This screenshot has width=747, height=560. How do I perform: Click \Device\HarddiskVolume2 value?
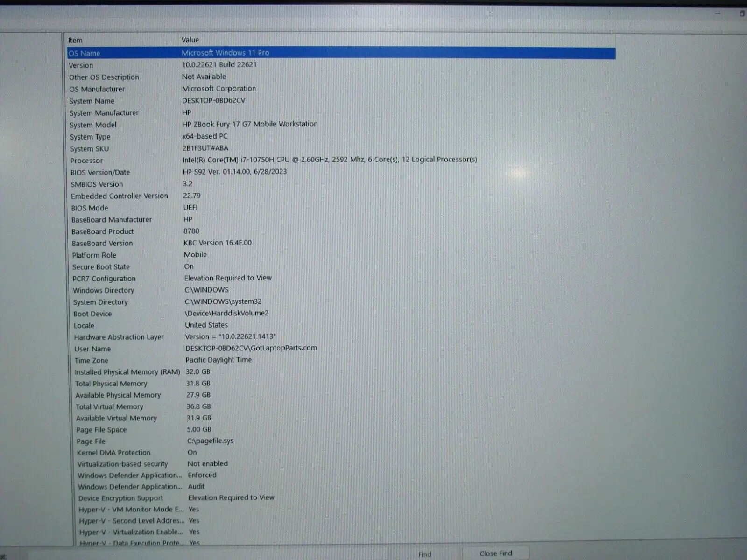click(226, 313)
